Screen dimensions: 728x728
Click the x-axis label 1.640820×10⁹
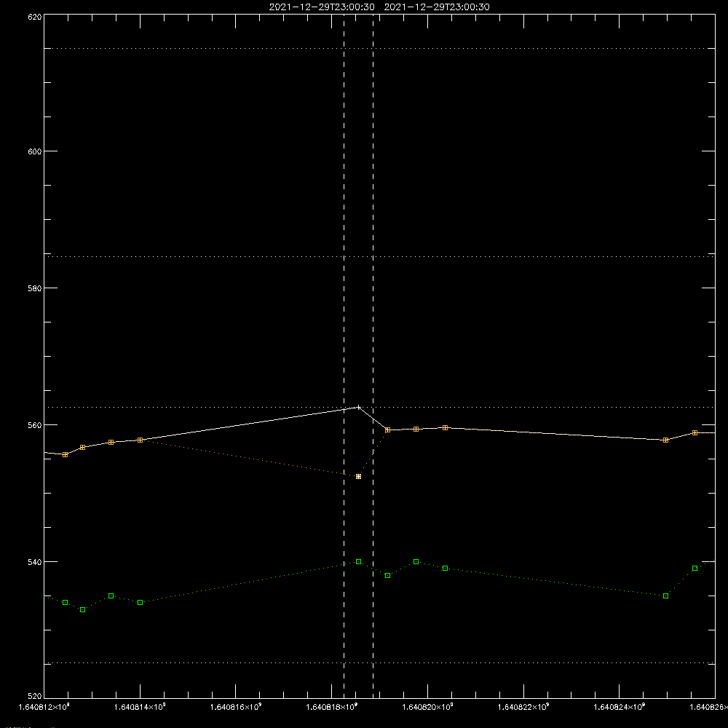pos(427,707)
